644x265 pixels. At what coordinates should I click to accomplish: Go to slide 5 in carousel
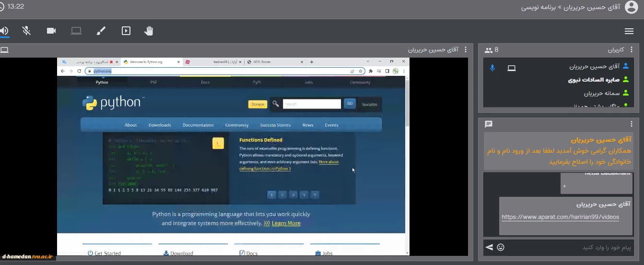pos(315,194)
